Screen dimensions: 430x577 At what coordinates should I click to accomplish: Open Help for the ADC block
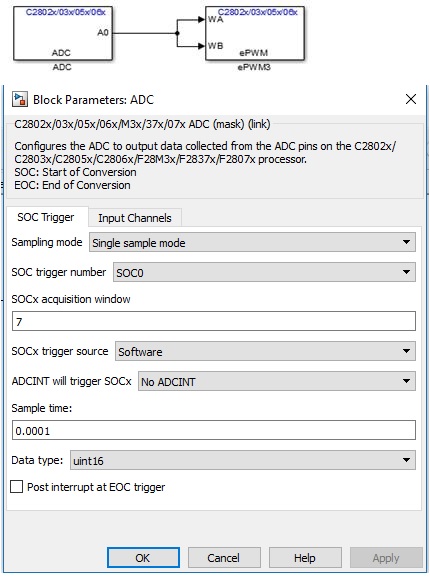(305, 557)
